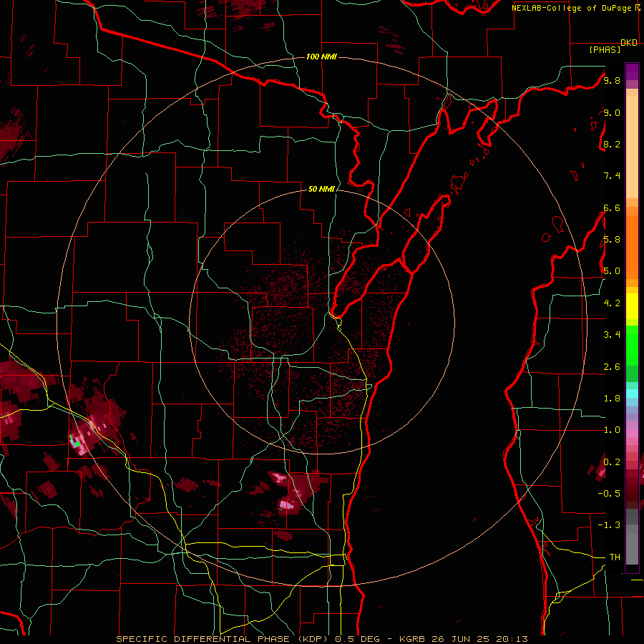Click the green pixel in southwest storm cell
This screenshot has width=644, height=644.
tap(76, 443)
